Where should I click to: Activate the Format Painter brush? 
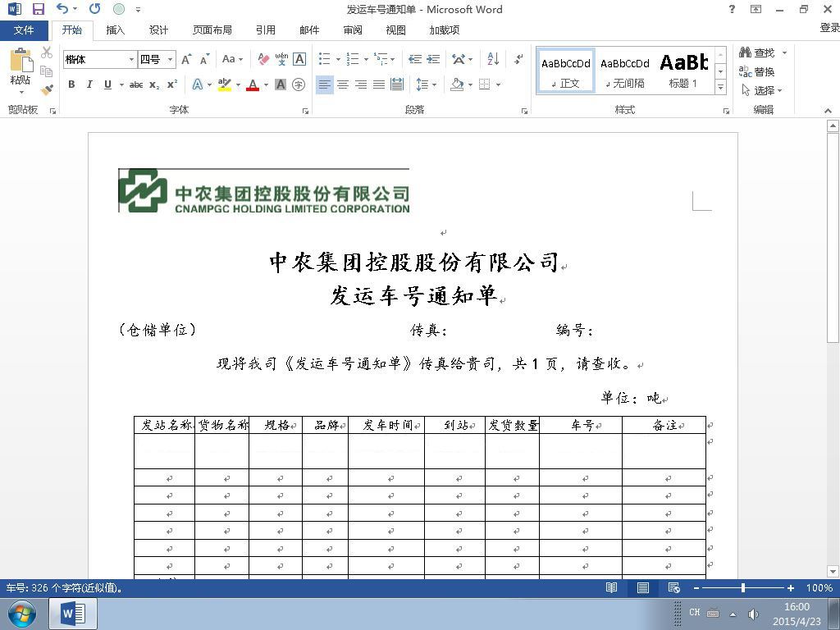[47, 89]
